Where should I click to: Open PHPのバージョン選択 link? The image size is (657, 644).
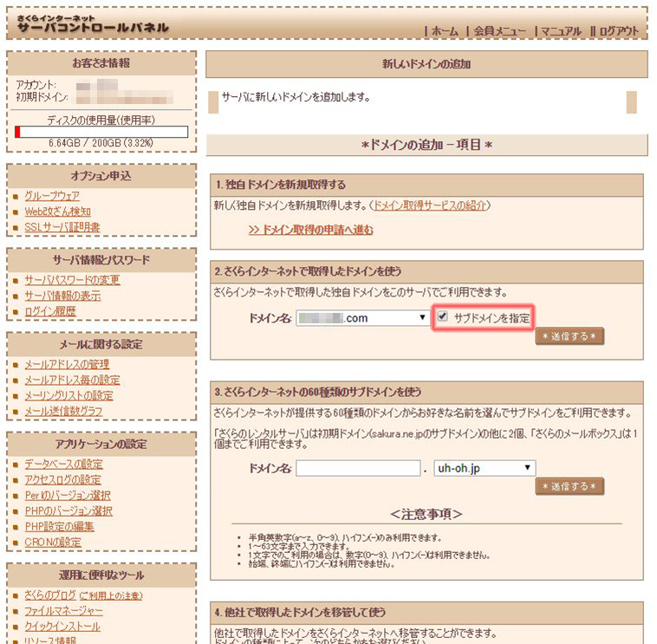click(x=68, y=511)
